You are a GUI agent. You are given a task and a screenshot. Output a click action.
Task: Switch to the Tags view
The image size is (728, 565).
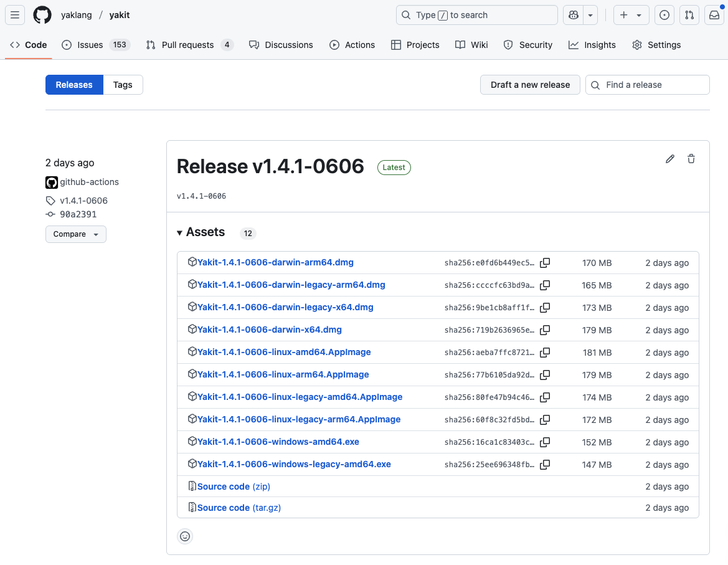point(123,85)
